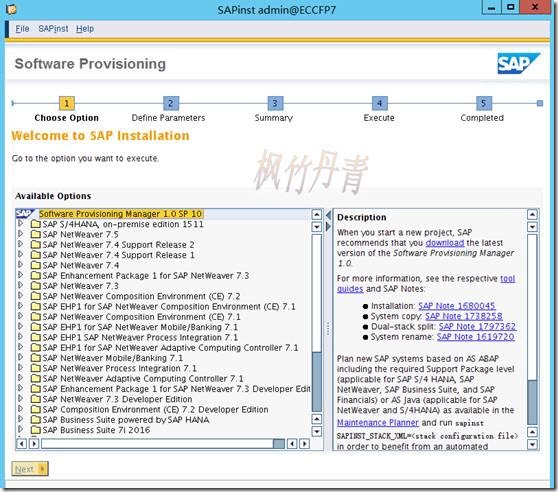Click folder icon of NetWeaver 7.3 Developer Edition
Screen dimensions: 558x492
[36, 399]
